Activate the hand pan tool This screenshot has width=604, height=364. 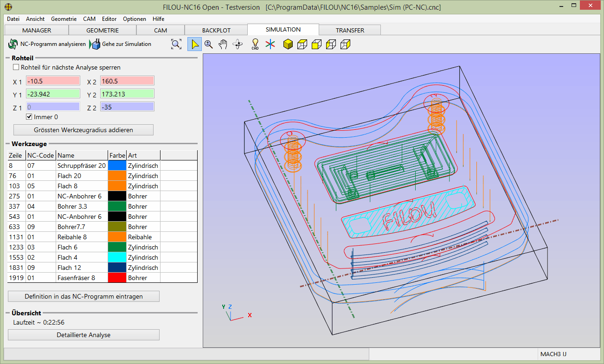pyautogui.click(x=223, y=44)
